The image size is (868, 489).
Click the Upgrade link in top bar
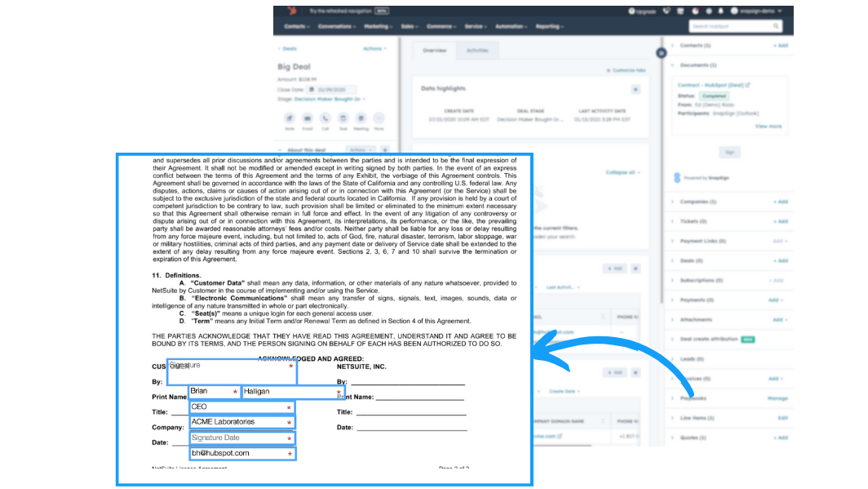tap(642, 11)
